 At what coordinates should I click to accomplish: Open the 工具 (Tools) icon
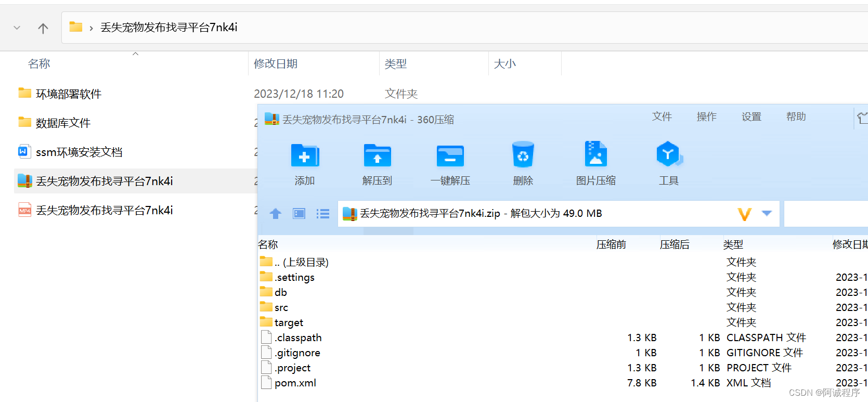click(669, 154)
